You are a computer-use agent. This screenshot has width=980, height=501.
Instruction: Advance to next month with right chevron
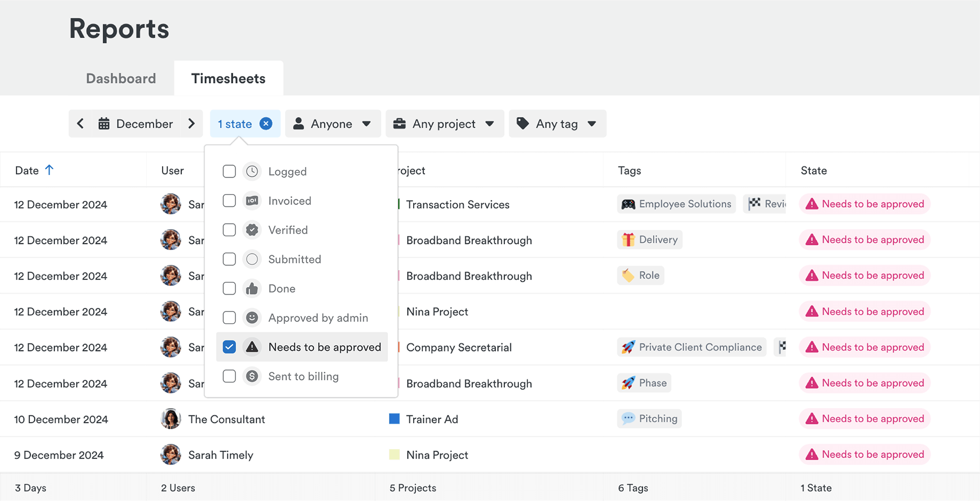coord(192,123)
